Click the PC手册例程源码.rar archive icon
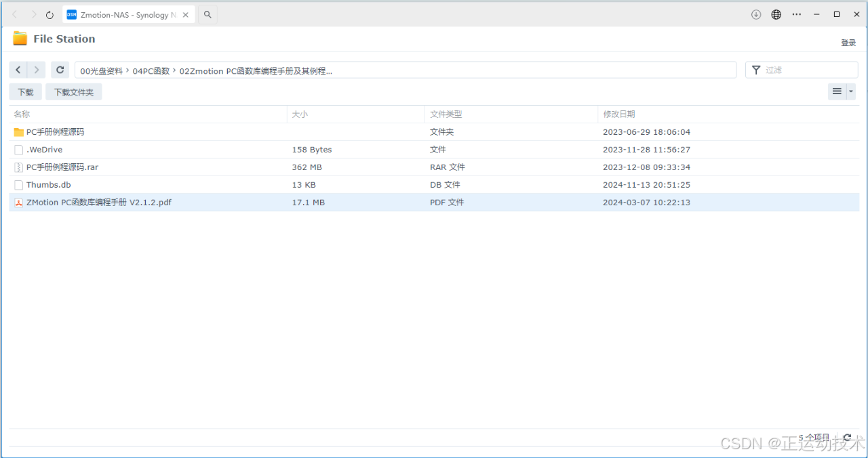Viewport: 868px width, 458px height. [x=19, y=167]
